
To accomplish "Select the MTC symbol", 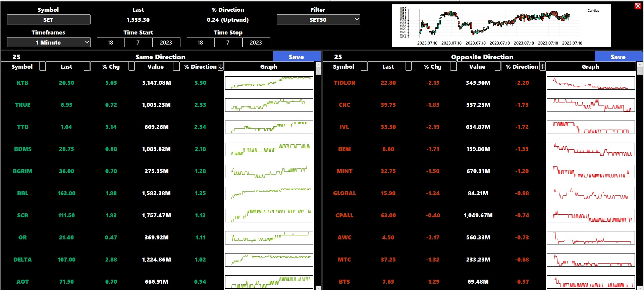I will [x=344, y=260].
